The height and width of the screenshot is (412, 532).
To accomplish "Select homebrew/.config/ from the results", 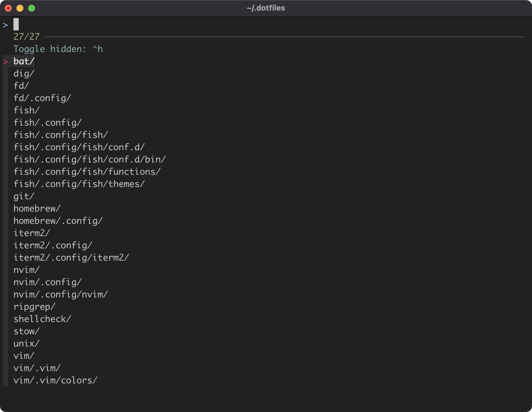I will (x=58, y=221).
